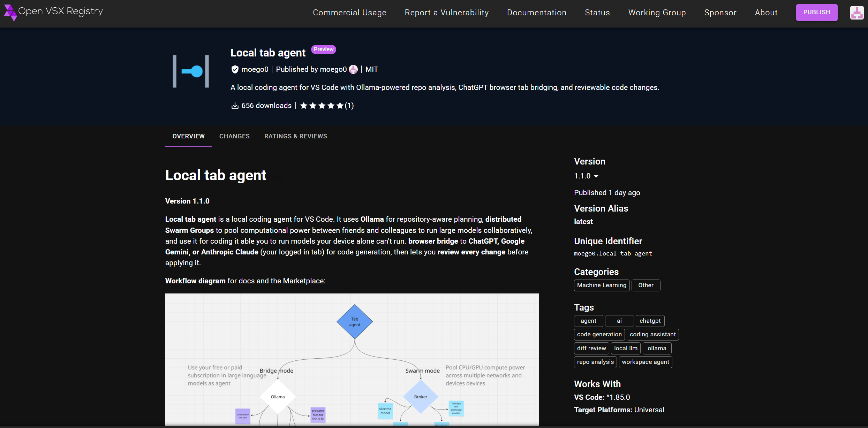Click the five-star rating
Image resolution: width=868 pixels, height=428 pixels.
coord(322,106)
